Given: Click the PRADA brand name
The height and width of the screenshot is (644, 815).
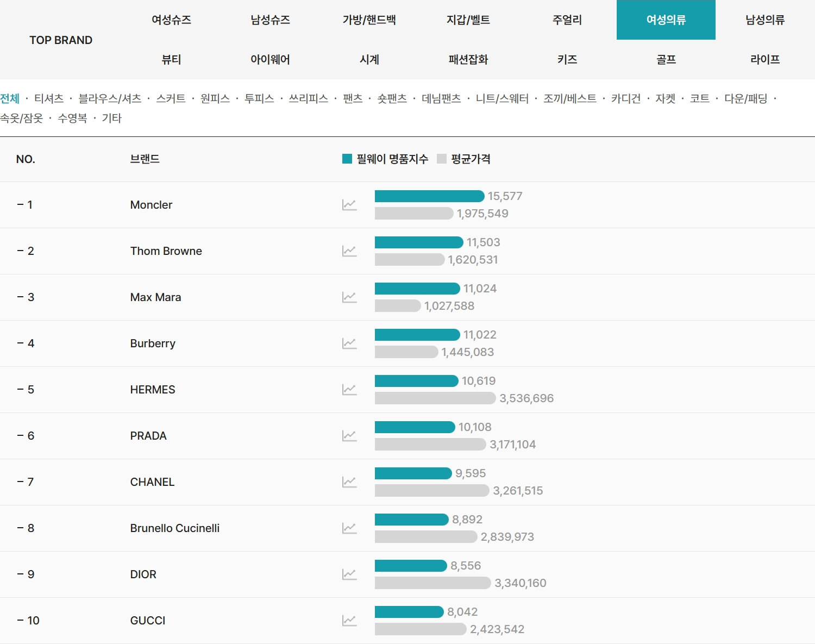Looking at the screenshot, I should coord(148,436).
